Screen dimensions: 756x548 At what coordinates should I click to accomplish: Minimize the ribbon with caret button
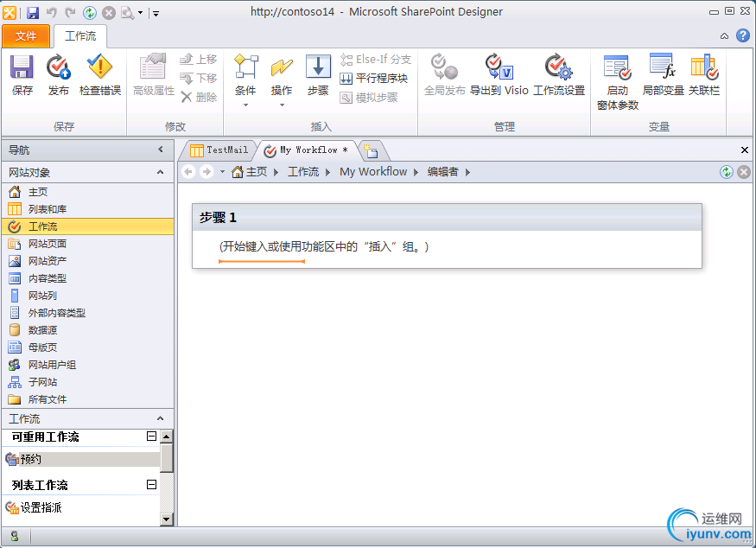[724, 36]
